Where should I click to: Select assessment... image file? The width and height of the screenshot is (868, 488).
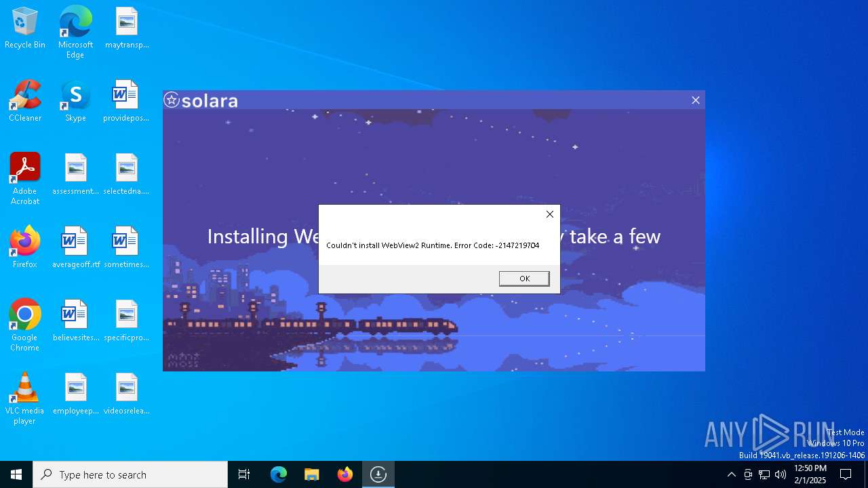[x=75, y=174]
